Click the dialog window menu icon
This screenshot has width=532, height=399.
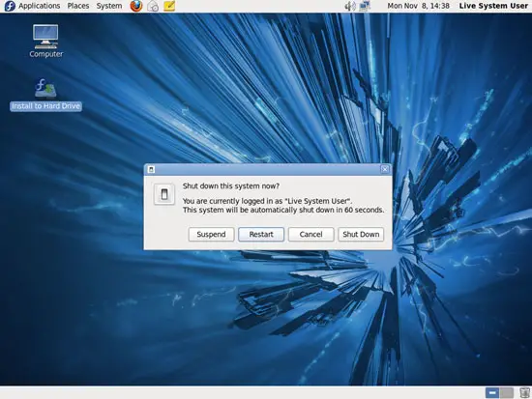151,169
